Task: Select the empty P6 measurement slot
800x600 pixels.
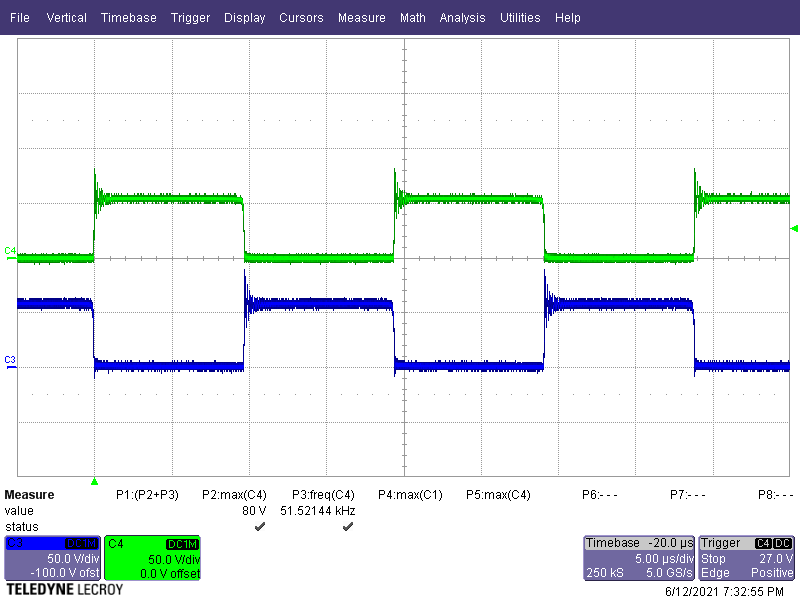Action: point(599,495)
